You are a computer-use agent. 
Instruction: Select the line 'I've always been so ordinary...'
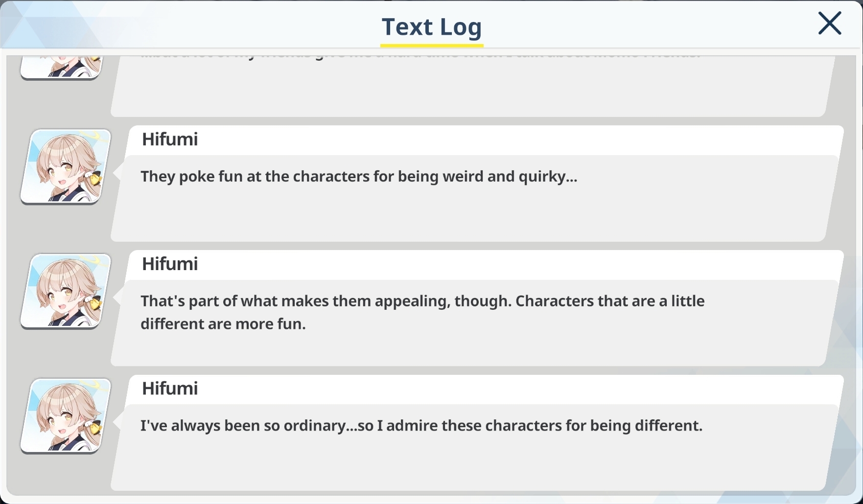point(421,425)
